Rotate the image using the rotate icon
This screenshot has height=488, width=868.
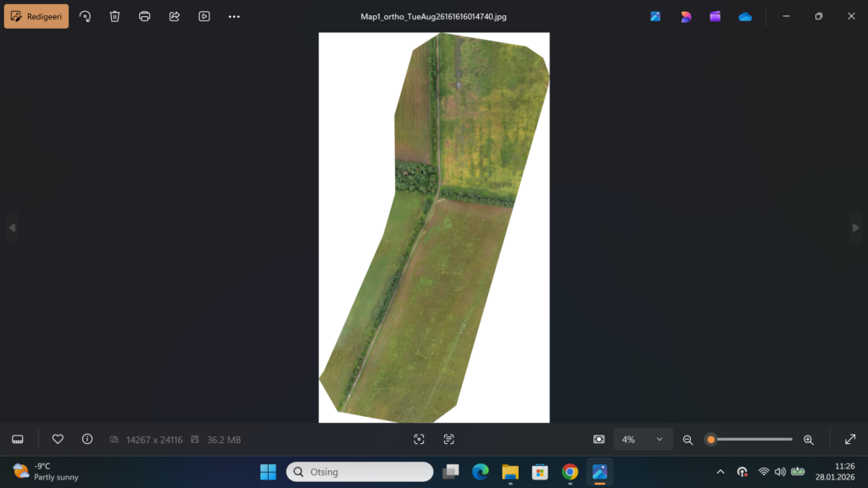[85, 16]
